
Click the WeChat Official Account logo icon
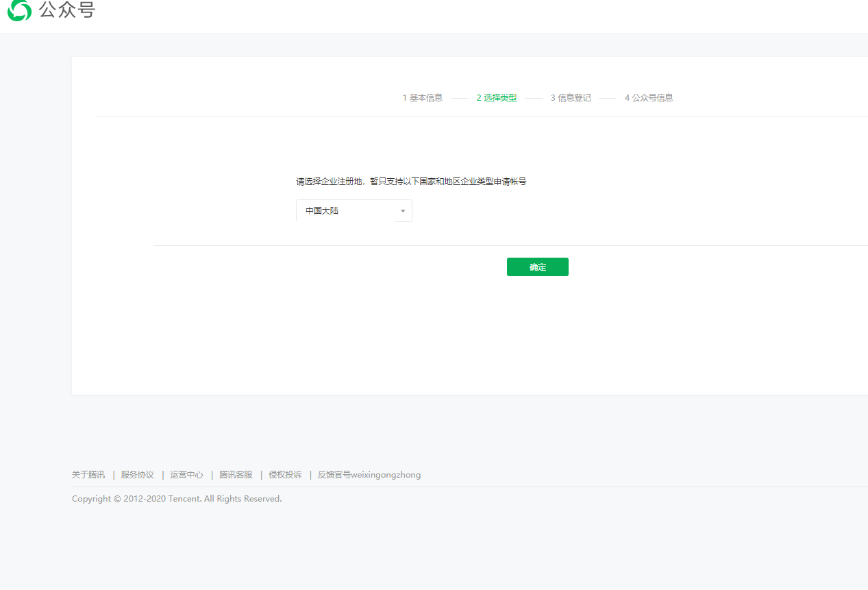pos(19,10)
